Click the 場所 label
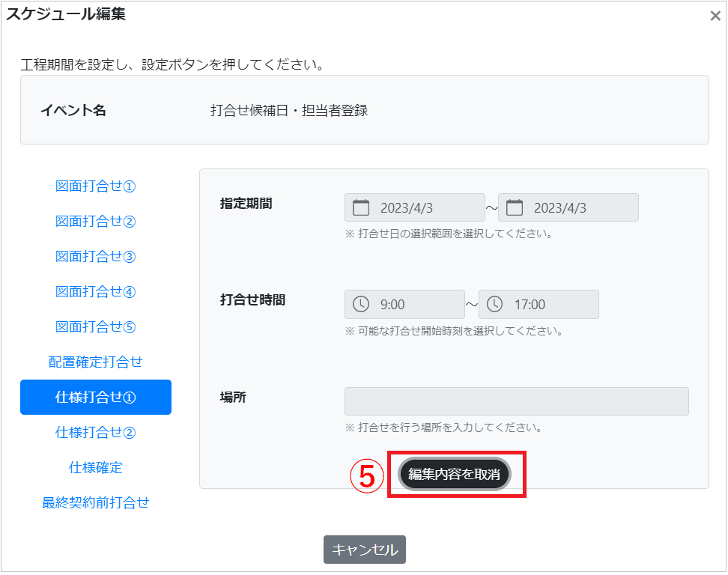The height and width of the screenshot is (575, 728). pyautogui.click(x=233, y=398)
